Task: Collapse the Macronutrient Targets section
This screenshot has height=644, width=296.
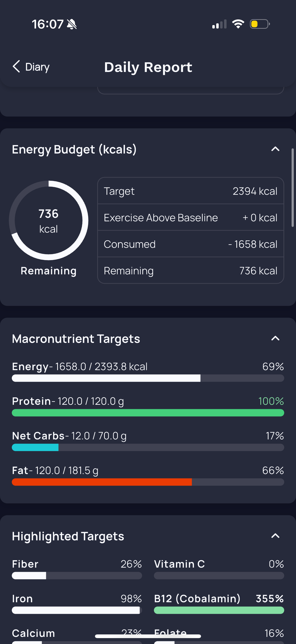Action: (x=275, y=338)
